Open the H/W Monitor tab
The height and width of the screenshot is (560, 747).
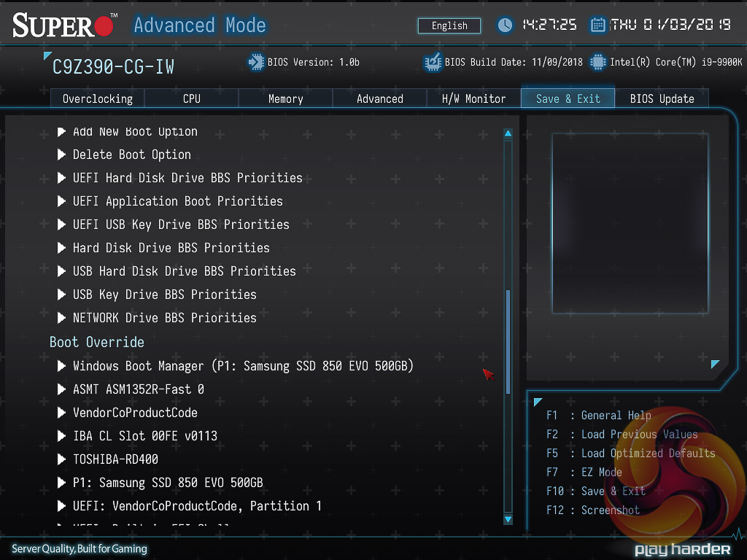pos(473,98)
